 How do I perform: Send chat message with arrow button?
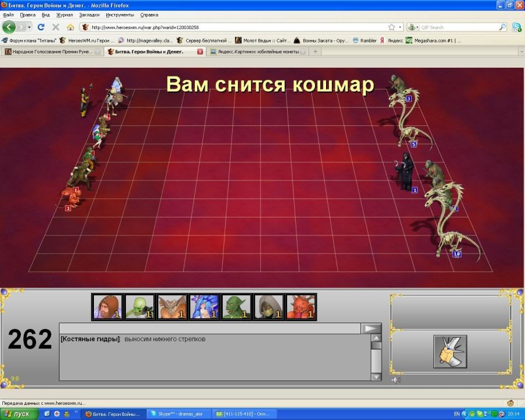[x=371, y=329]
